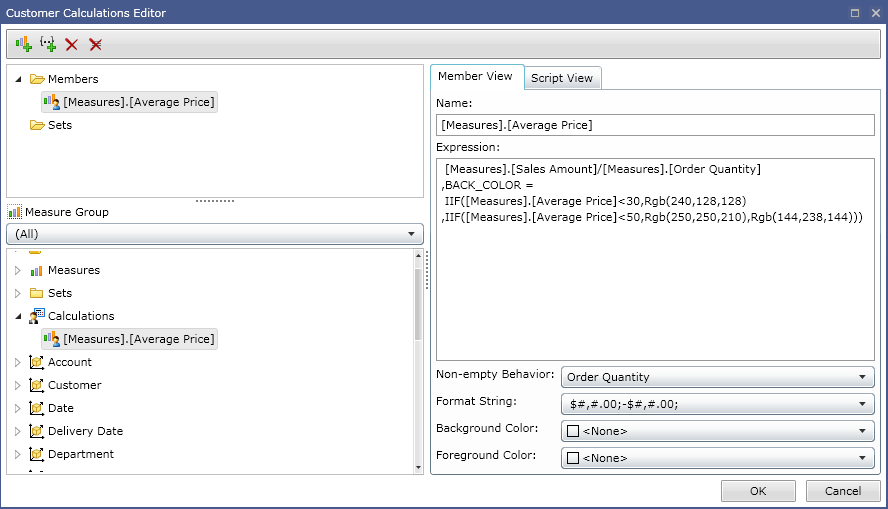Screen dimensions: 888x509
Task: Switch to the Member View tab
Action: 476,76
